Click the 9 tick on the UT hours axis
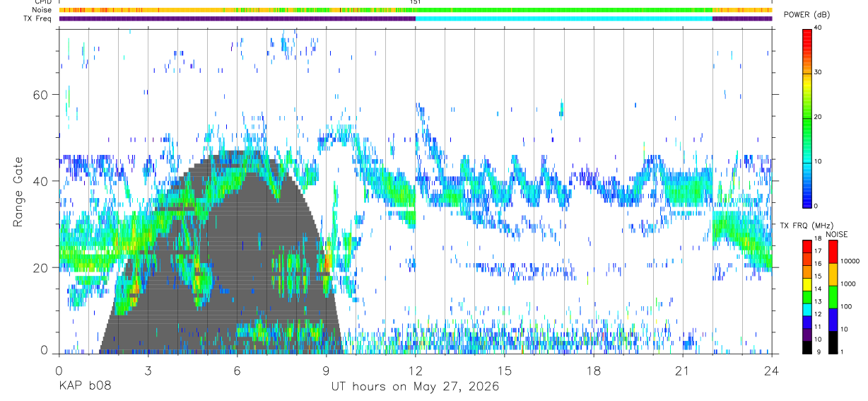 point(327,371)
